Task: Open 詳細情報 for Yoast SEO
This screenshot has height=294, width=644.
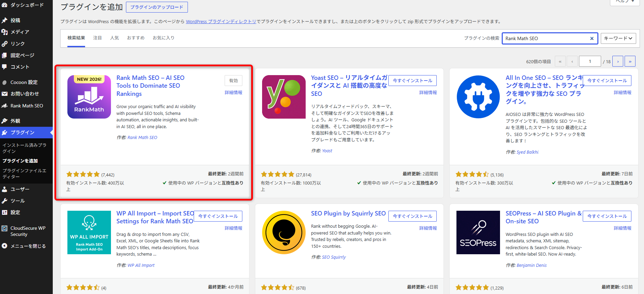Action: tap(428, 92)
